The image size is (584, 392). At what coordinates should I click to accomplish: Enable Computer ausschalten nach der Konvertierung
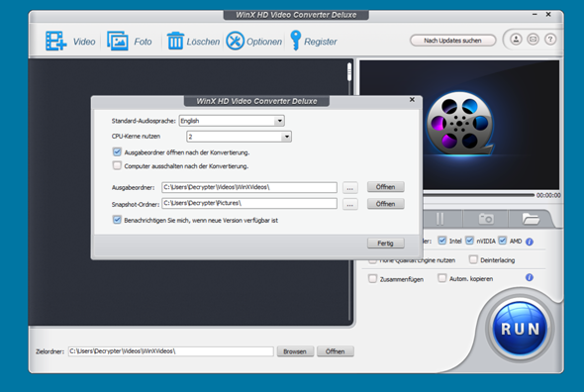coord(117,165)
